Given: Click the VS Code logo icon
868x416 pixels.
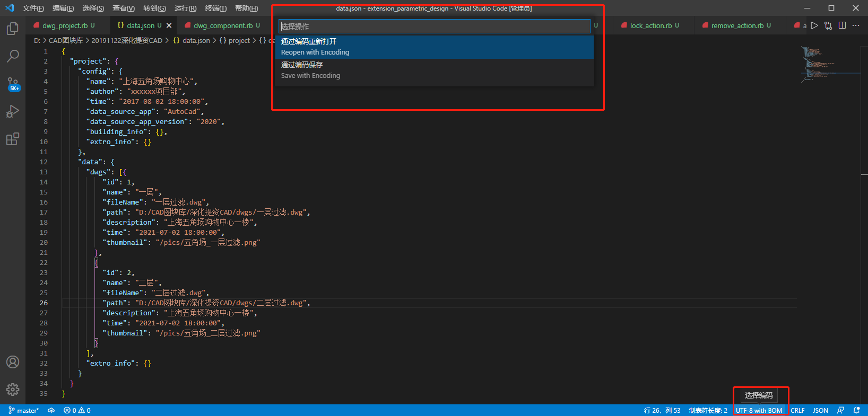Looking at the screenshot, I should tap(10, 8).
